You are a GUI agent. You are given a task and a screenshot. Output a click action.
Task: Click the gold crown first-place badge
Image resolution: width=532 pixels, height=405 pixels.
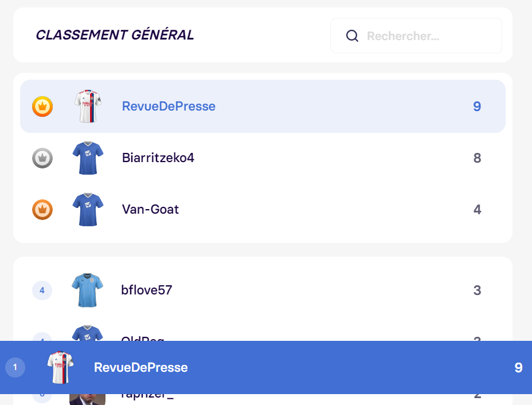42,107
